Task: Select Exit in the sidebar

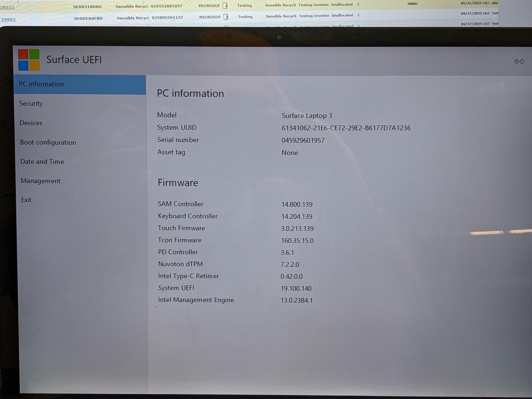Action: 26,200
